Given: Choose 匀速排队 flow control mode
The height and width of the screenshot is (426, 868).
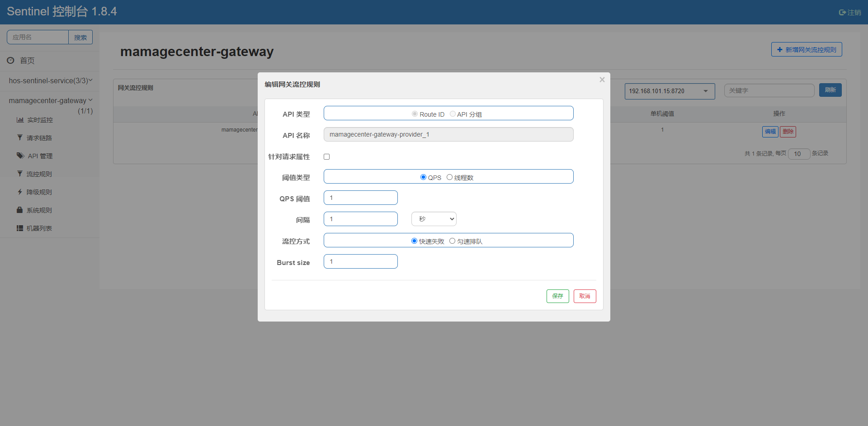Looking at the screenshot, I should tap(453, 241).
